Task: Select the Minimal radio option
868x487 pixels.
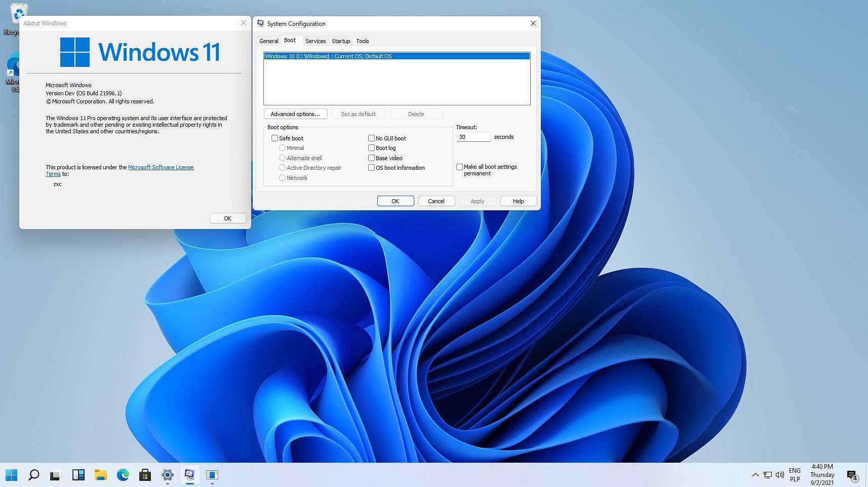Action: pyautogui.click(x=282, y=148)
